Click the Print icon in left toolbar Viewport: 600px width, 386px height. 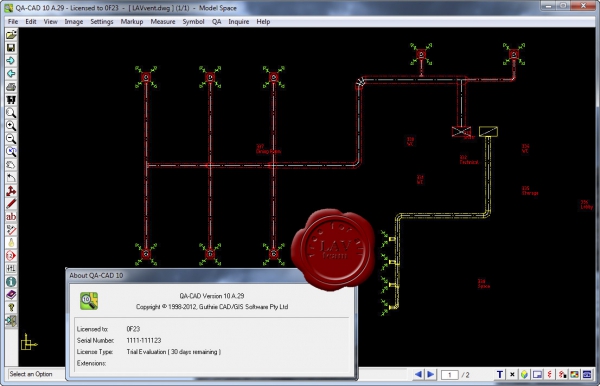click(x=11, y=87)
